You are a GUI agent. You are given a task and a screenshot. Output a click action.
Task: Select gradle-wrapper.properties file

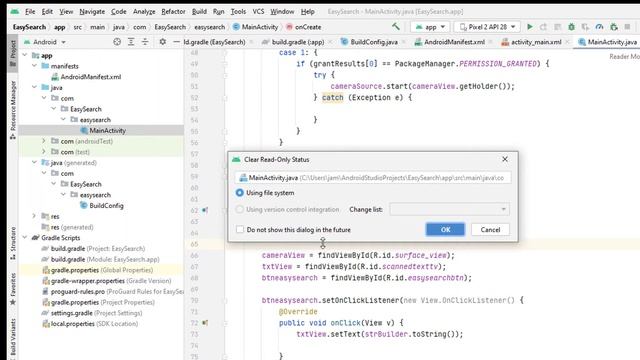coord(107,280)
